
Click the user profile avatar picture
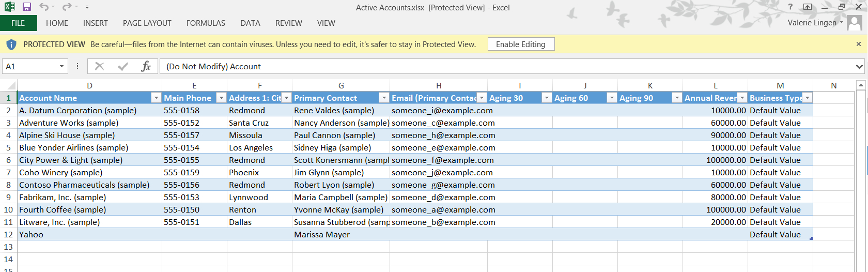(855, 23)
